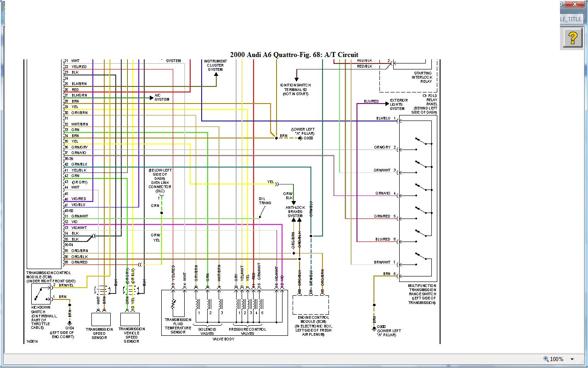Close the window with red X button

tap(574, 4)
